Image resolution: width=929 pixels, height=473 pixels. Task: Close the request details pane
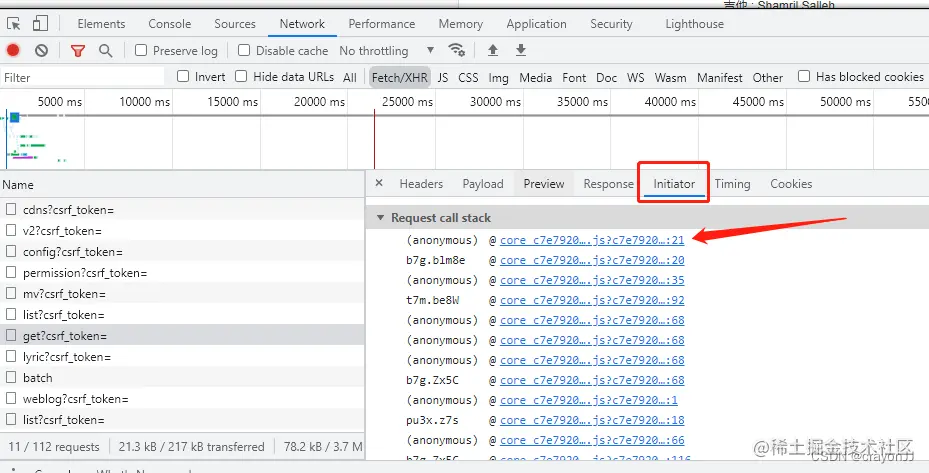(x=379, y=183)
